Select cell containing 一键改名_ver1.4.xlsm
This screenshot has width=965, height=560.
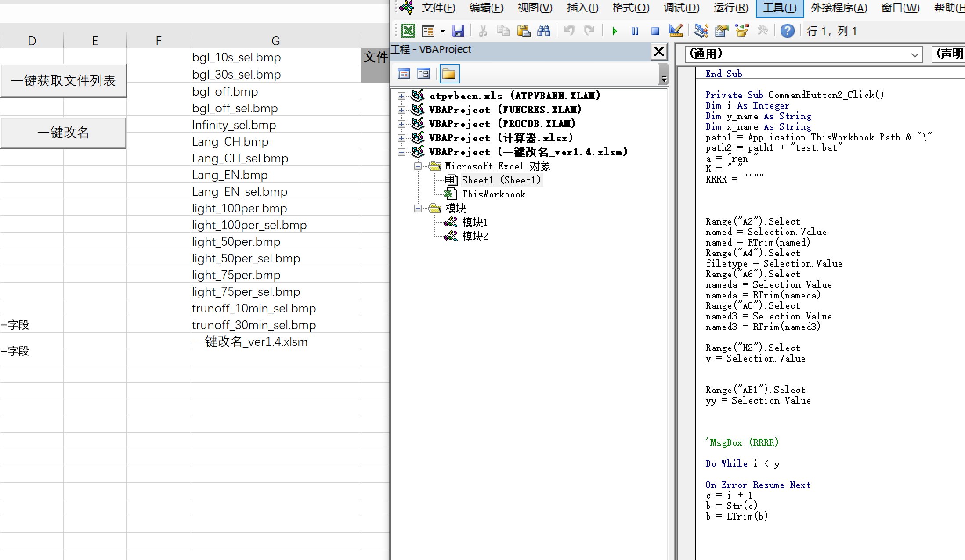(275, 342)
